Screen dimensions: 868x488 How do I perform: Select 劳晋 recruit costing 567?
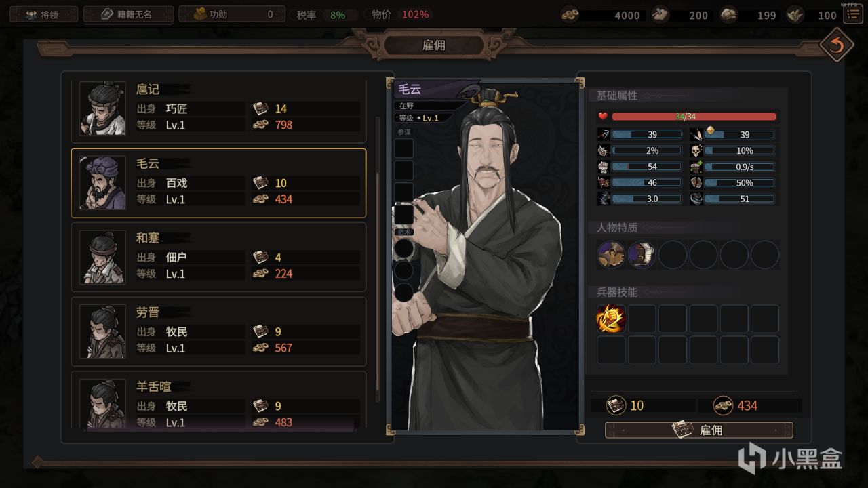coord(218,332)
